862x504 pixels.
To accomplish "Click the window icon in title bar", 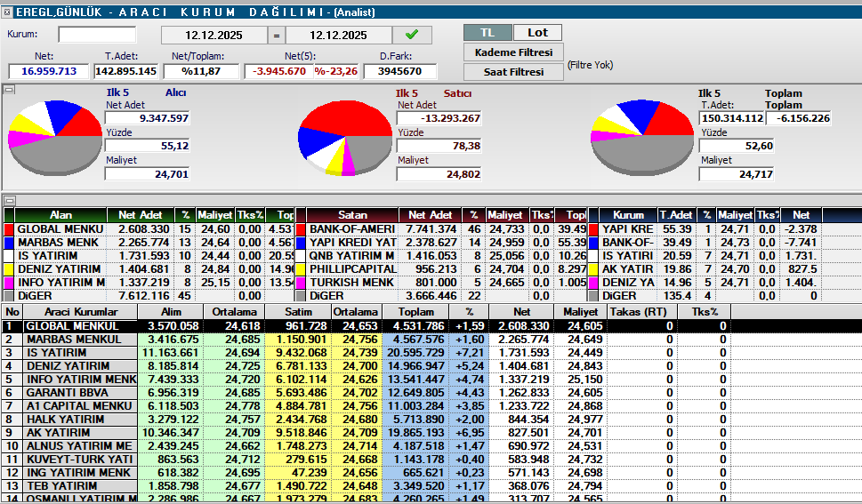I will pyautogui.click(x=7, y=12).
